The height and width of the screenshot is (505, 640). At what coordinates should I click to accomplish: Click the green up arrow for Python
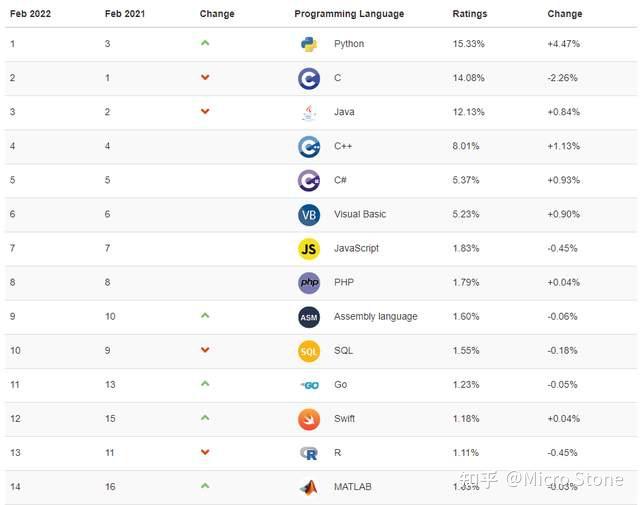[x=205, y=43]
